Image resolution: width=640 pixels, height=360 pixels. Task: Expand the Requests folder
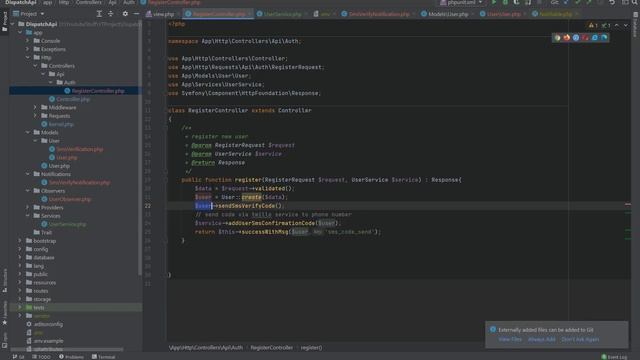[x=36, y=116]
